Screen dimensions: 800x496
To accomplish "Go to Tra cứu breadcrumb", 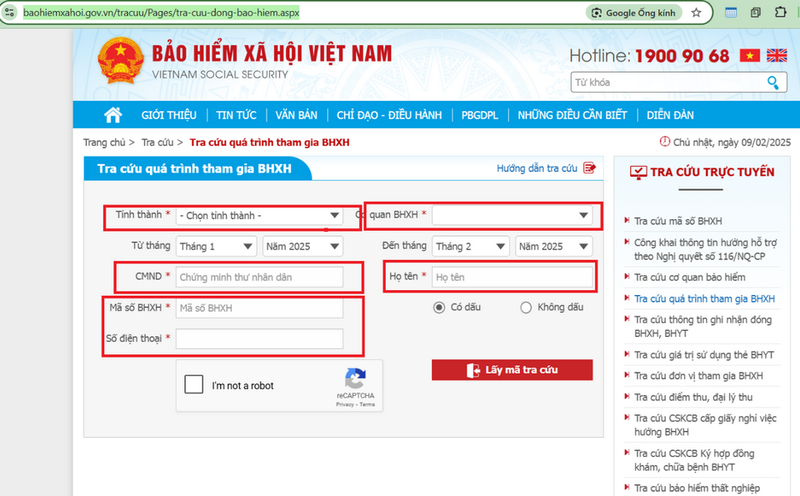I will (x=157, y=142).
